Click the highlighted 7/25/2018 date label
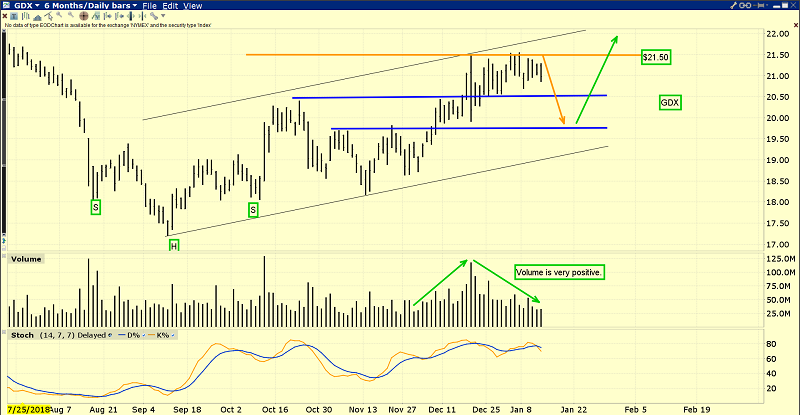This screenshot has height=415, width=800. [x=29, y=409]
